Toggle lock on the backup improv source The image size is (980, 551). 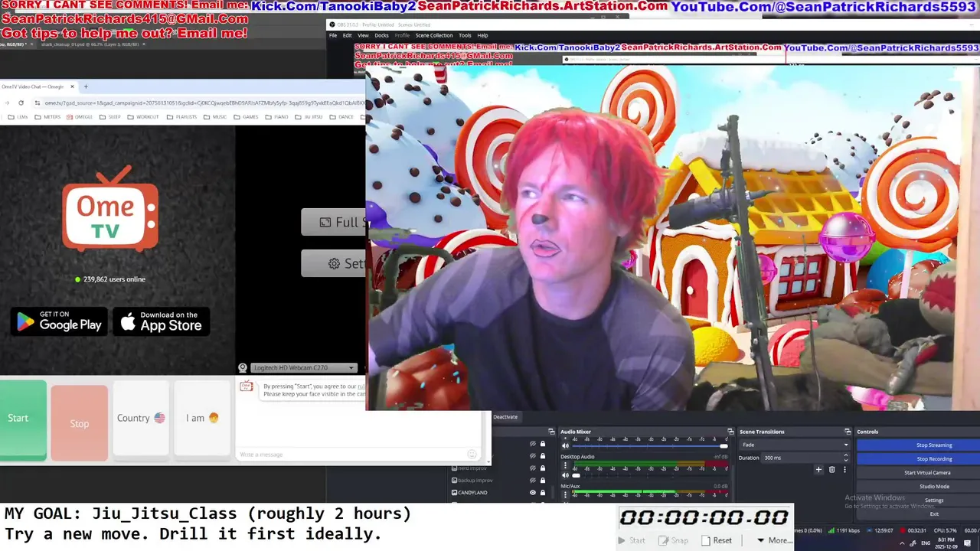tap(543, 481)
